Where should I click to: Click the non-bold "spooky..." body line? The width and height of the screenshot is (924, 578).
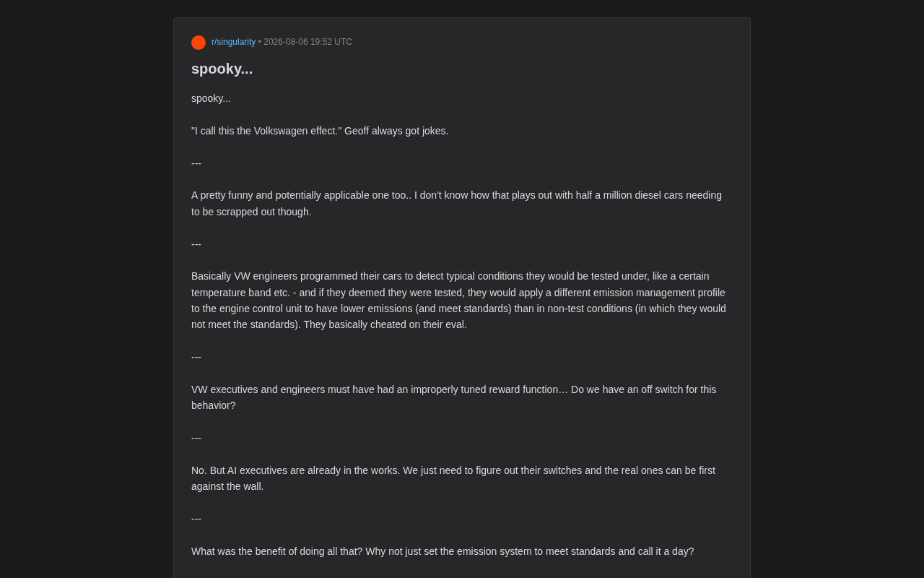coord(211,98)
